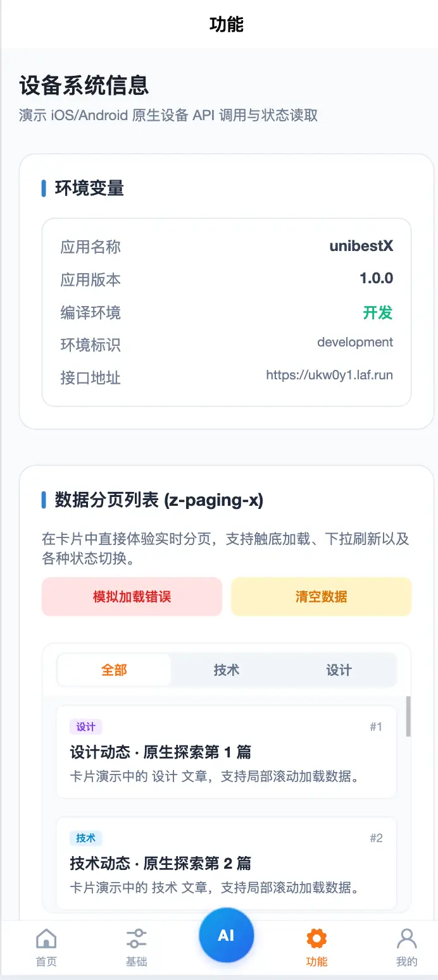Click the https://ukw0y1.laf.run address
This screenshot has height=980, width=438.
[x=329, y=375]
